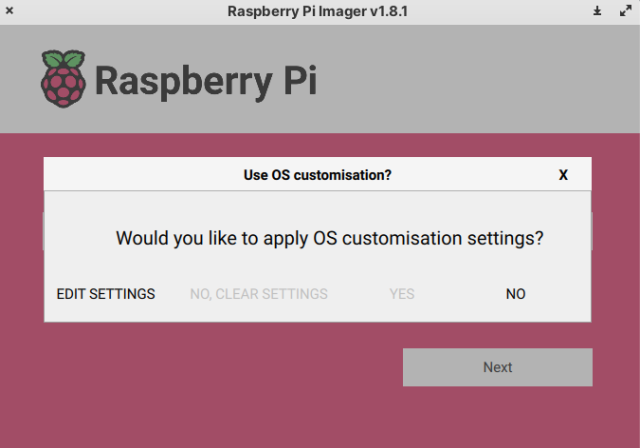Click the download-arrow titlebar icon
Viewport: 640px width, 448px height.
coord(597,11)
